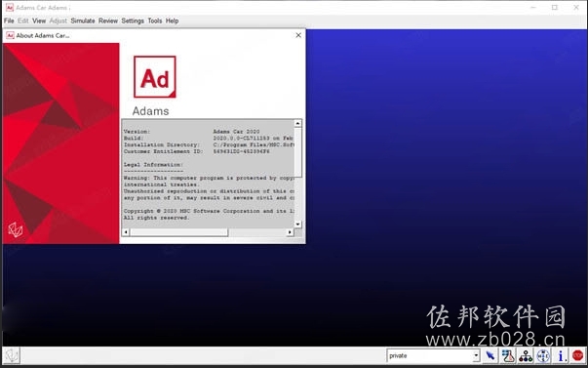Click the scroll down arrow in info box
The width and height of the screenshot is (588, 368).
297,225
